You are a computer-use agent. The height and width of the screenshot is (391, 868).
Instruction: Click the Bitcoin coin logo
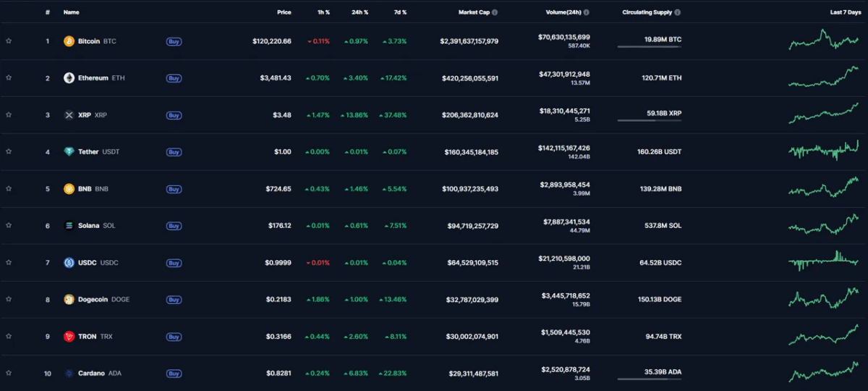69,41
